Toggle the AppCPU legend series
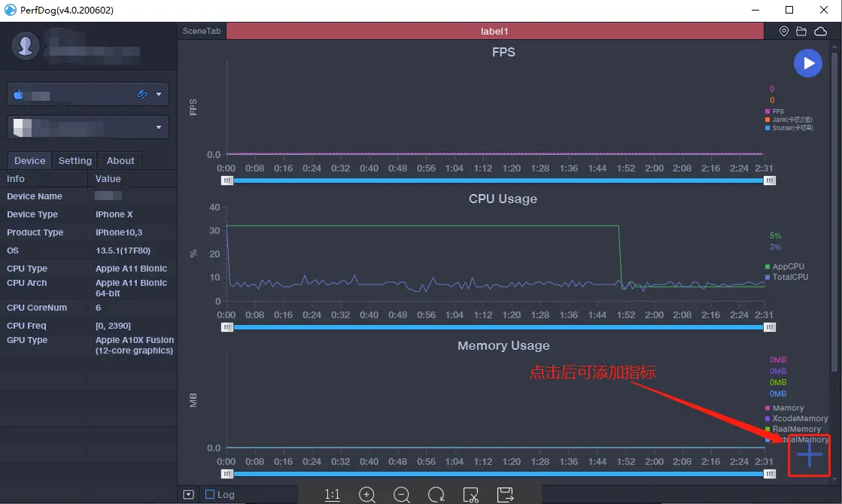The width and height of the screenshot is (842, 504). click(785, 266)
